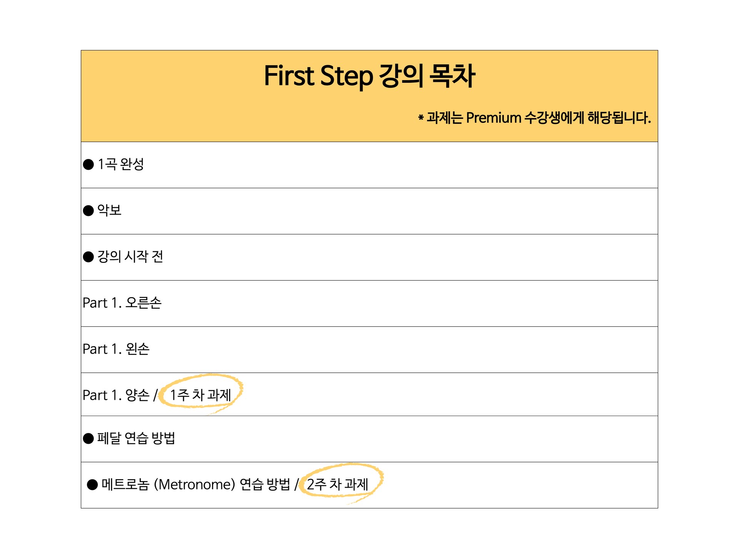Open Part 1. 오른손 lecture
The image size is (739, 560).
point(122,303)
